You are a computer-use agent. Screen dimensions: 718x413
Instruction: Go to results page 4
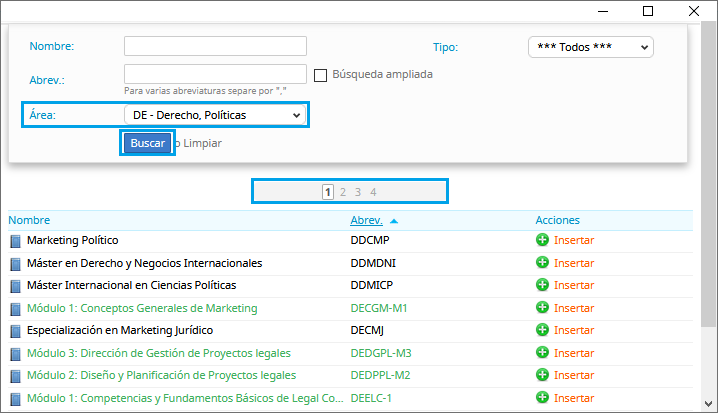tap(373, 192)
